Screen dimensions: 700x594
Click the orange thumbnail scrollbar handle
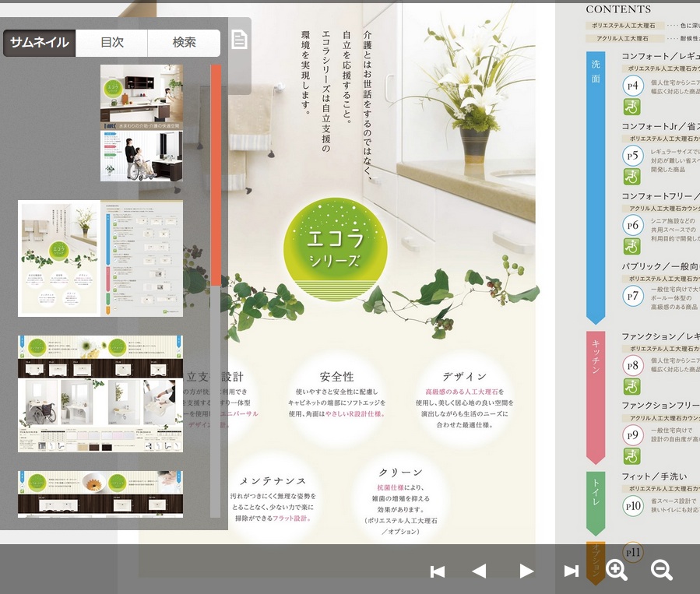point(216,175)
